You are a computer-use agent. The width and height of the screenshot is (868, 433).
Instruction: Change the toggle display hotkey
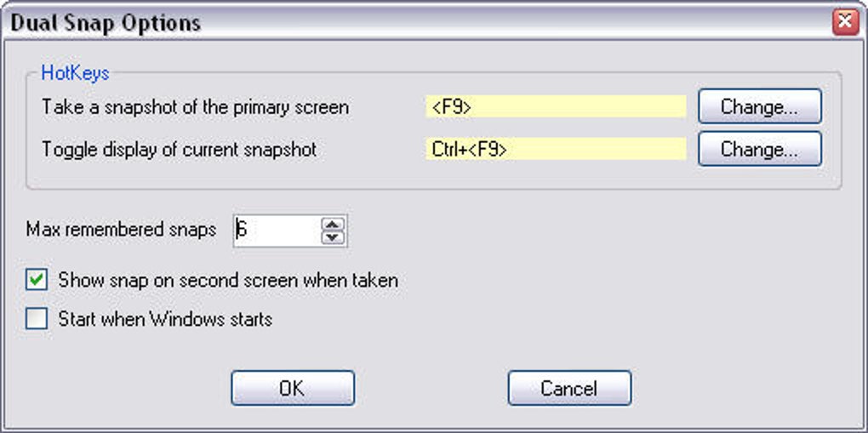759,149
